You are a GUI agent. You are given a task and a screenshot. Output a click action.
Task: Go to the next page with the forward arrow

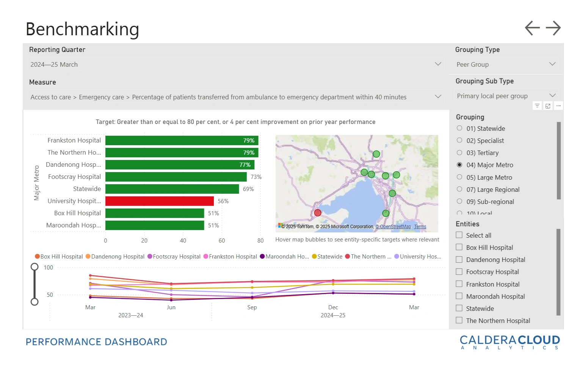pos(553,28)
